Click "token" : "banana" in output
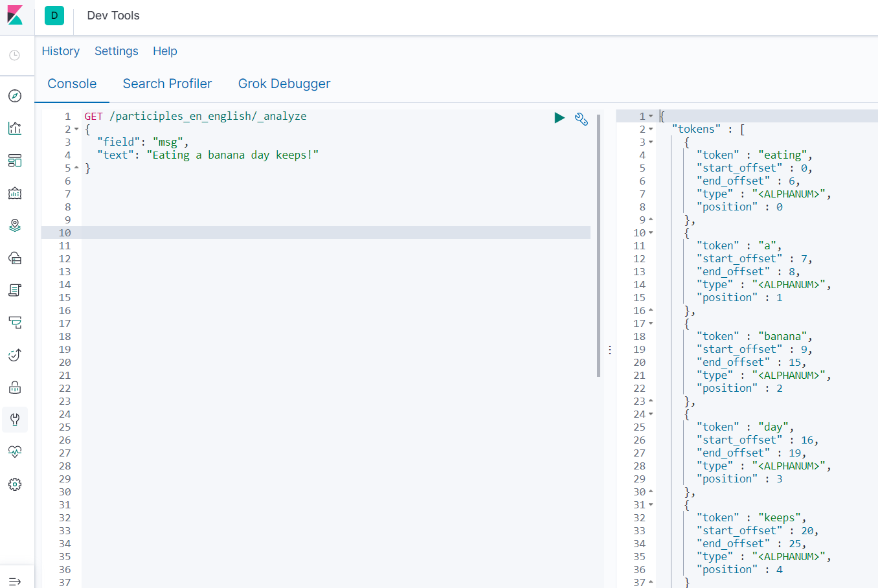 pyautogui.click(x=754, y=337)
